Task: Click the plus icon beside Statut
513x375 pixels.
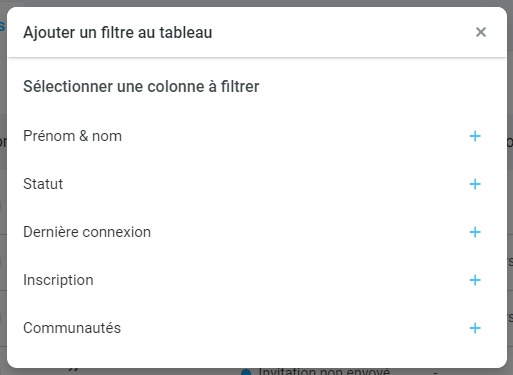Action: pyautogui.click(x=475, y=184)
